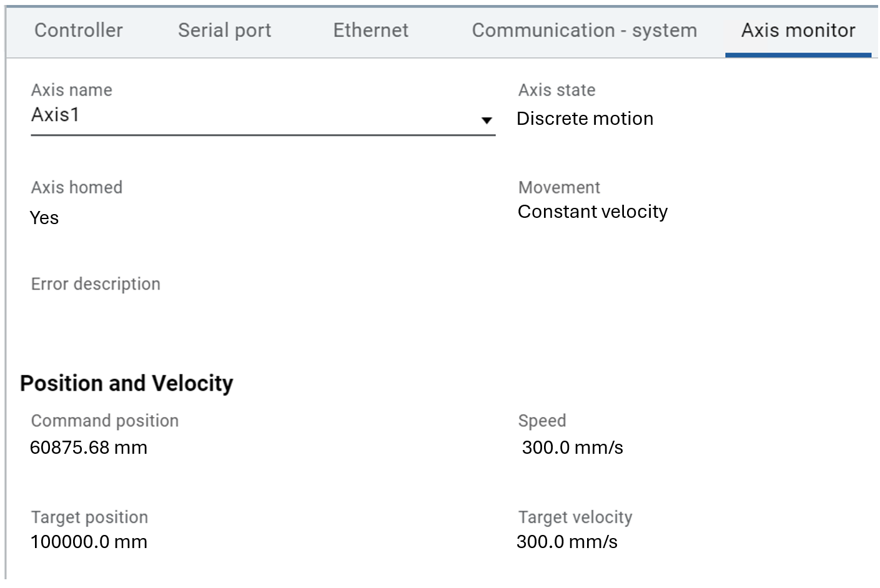
Task: Open the Controller tab
Action: [x=79, y=31]
